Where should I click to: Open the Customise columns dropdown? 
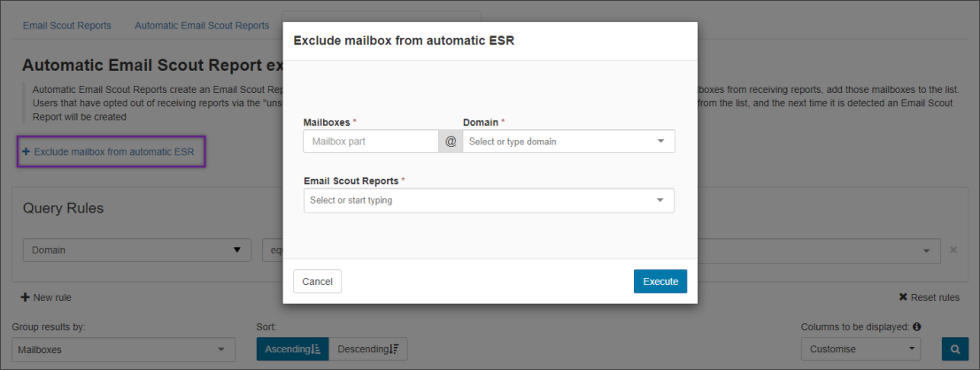(860, 350)
